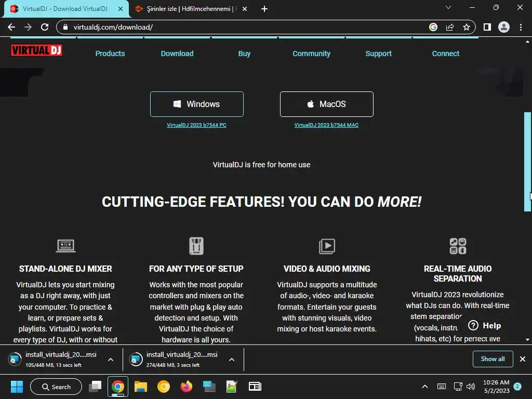Click the Notepad++ icon in taskbar
Image resolution: width=532 pixels, height=399 pixels.
232,387
